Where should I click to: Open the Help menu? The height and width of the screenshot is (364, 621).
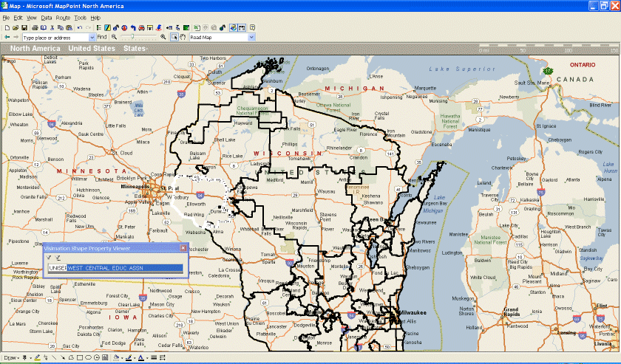[x=95, y=18]
